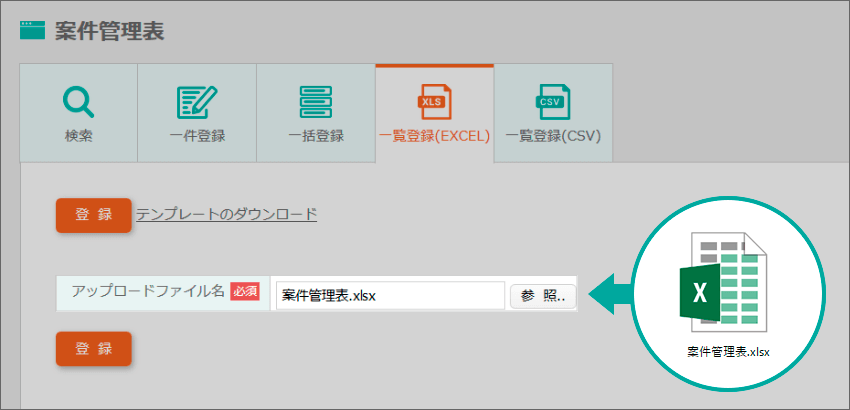Click the upper 登録 button beside the template link
This screenshot has width=850, height=410.
94,215
